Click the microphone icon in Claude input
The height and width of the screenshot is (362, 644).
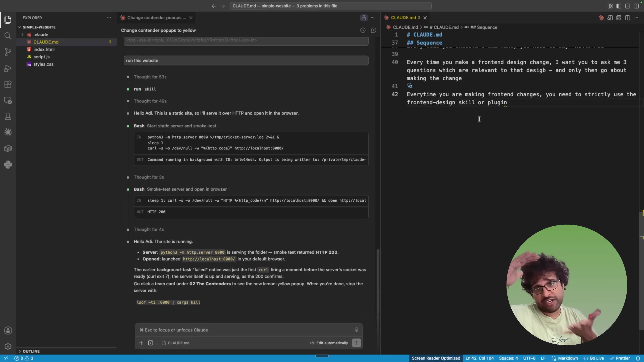[357, 329]
